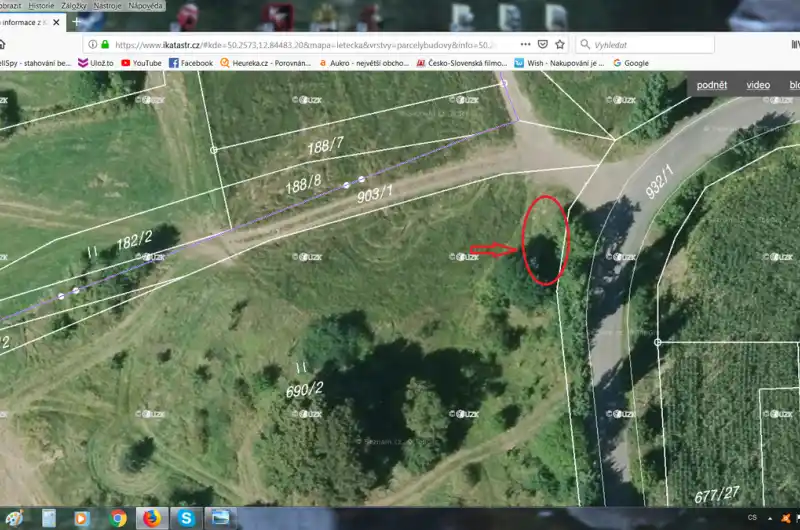The width and height of the screenshot is (800, 530).
Task: Select parcel label 677/27
Action: [717, 495]
